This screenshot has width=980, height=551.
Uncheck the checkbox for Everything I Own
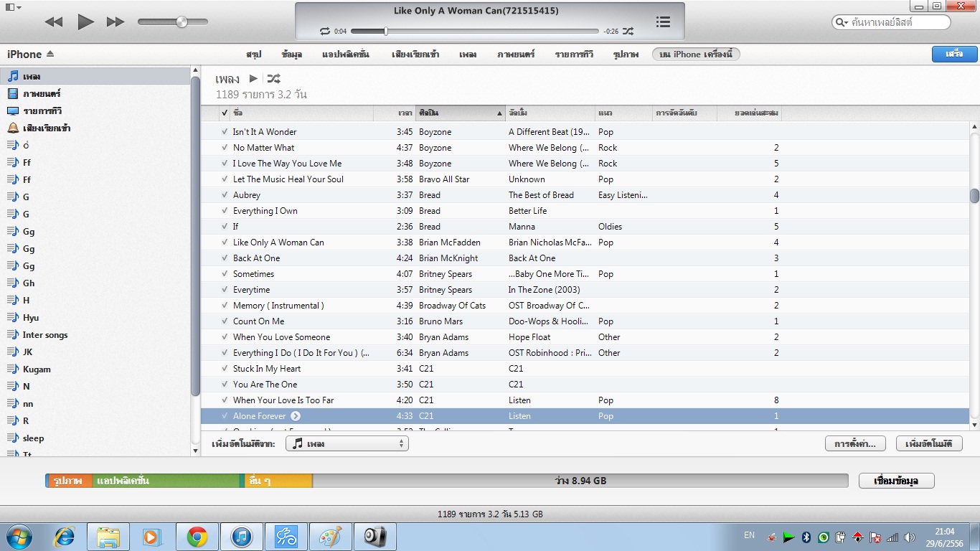tap(225, 211)
